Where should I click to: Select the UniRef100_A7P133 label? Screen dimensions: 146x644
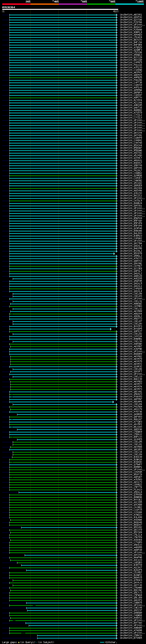[x=131, y=67]
